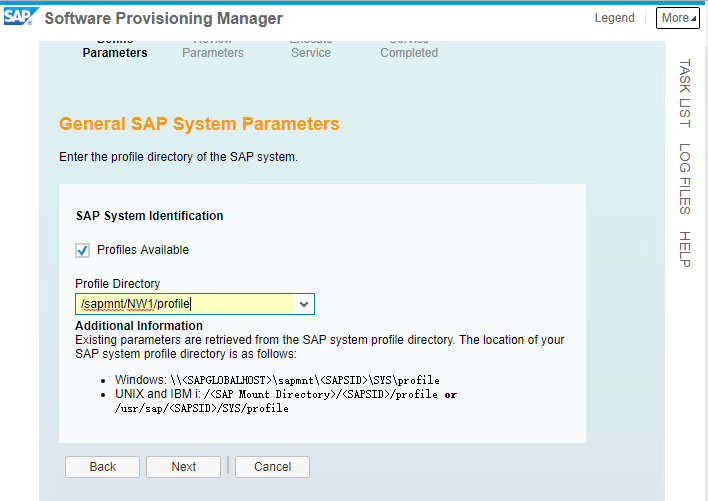Select the Review Parameters step

coord(213,50)
